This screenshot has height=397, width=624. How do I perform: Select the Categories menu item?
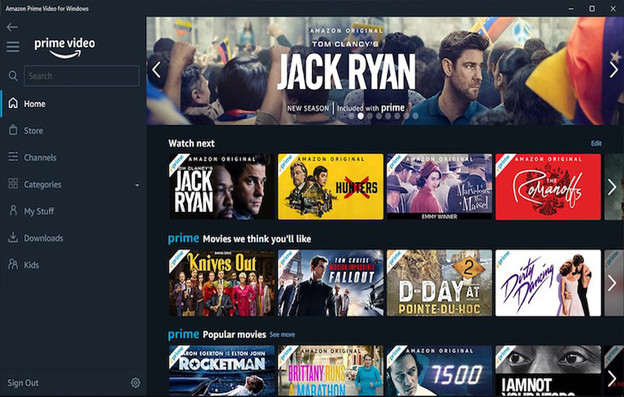pos(43,185)
